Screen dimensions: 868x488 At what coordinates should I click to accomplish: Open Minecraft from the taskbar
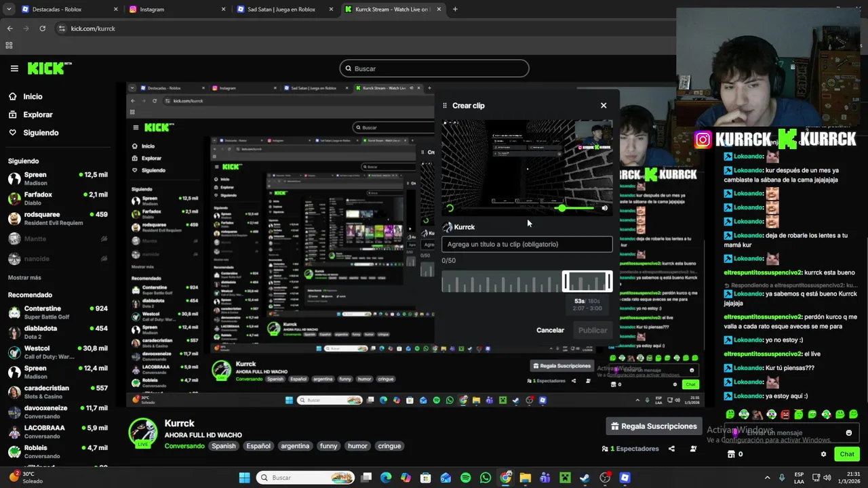[565, 478]
